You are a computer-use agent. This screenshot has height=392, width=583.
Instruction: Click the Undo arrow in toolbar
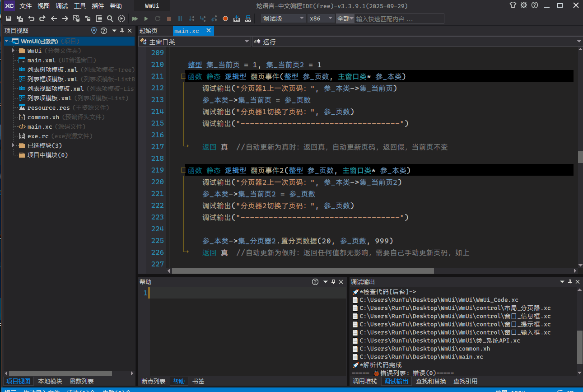point(31,19)
